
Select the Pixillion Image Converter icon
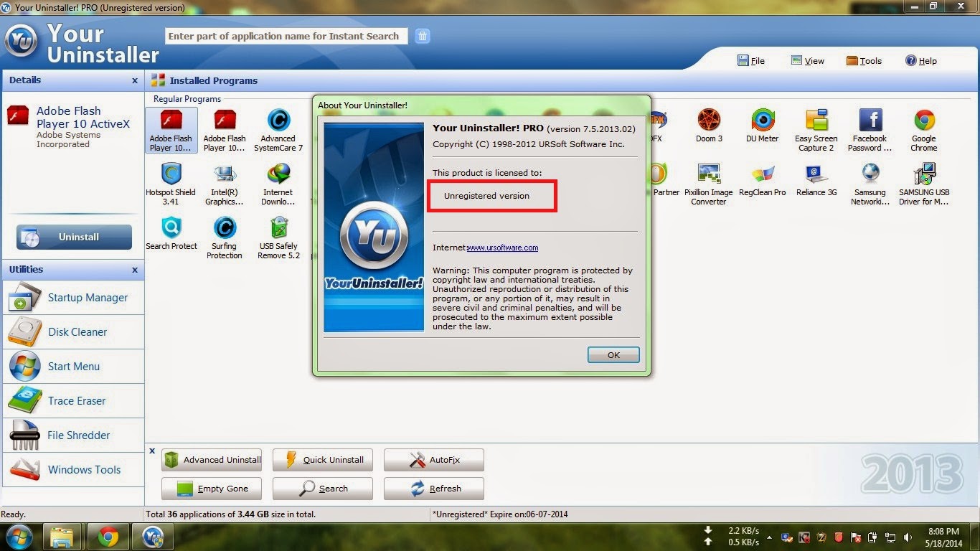coord(709,184)
